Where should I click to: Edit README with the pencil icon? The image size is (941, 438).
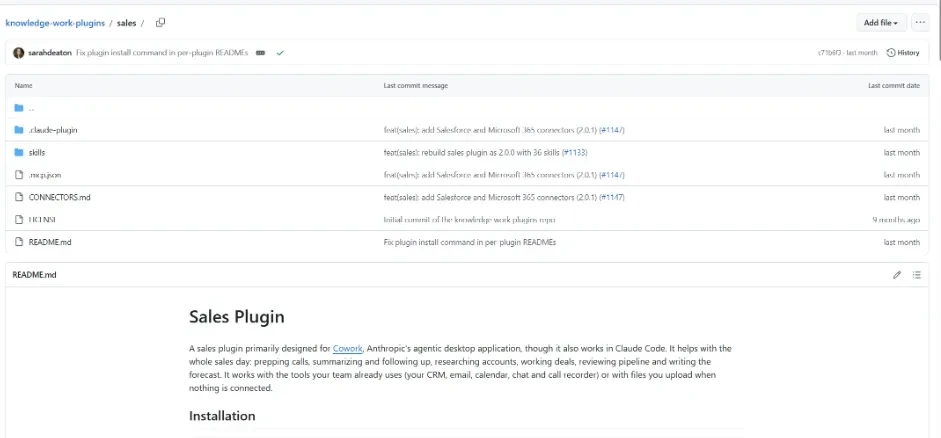pyautogui.click(x=897, y=275)
